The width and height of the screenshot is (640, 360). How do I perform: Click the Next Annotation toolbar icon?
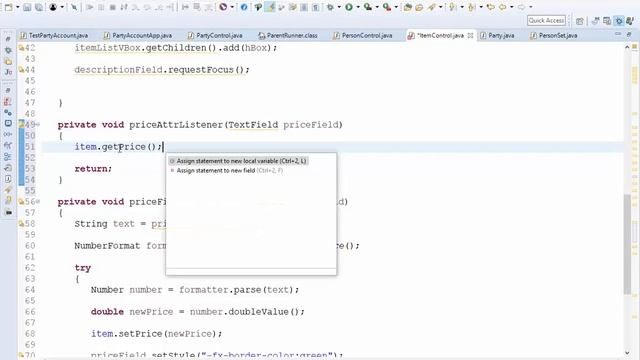click(x=452, y=7)
